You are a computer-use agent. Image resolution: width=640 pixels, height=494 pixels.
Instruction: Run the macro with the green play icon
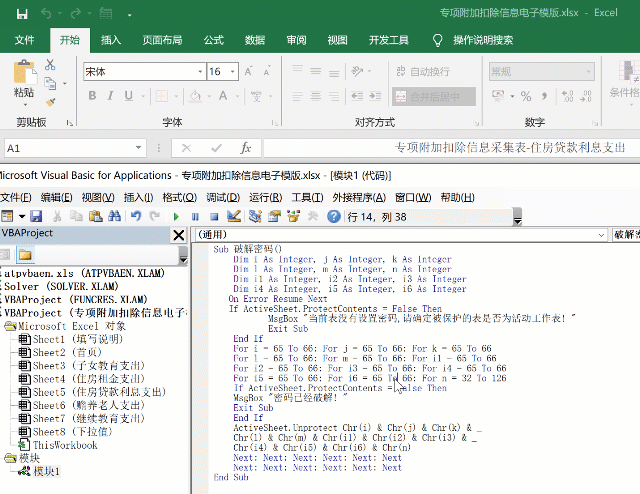(176, 216)
